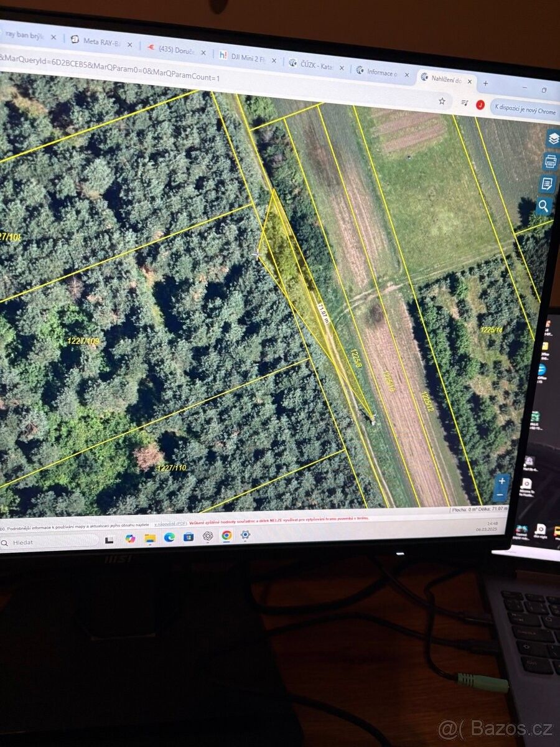This screenshot has height=747, width=560.
Task: Open ChatGPT from the Windows taskbar
Action: click(x=208, y=536)
